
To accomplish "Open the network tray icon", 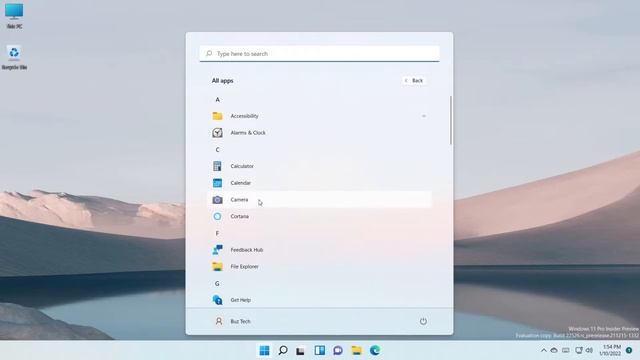I will click(x=579, y=350).
